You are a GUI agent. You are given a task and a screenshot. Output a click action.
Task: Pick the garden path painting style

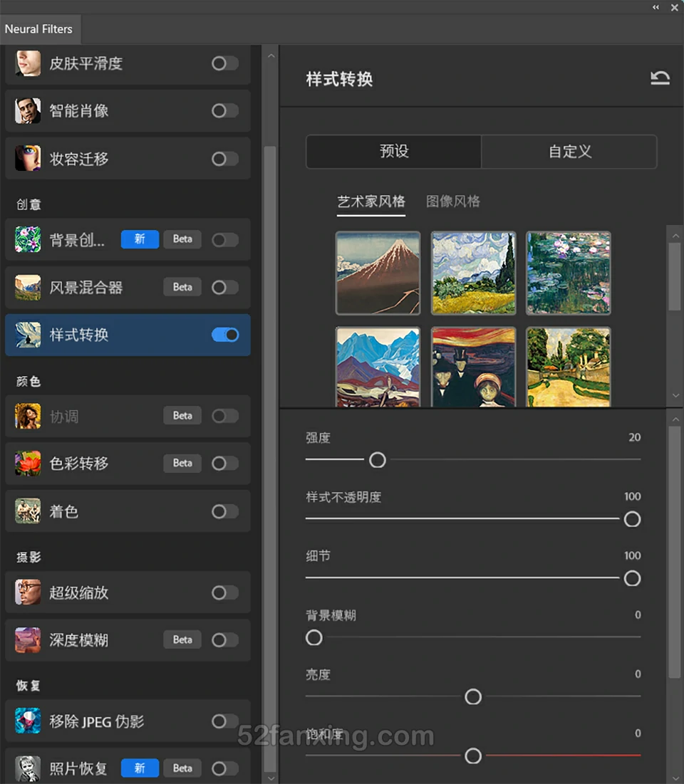(x=569, y=367)
